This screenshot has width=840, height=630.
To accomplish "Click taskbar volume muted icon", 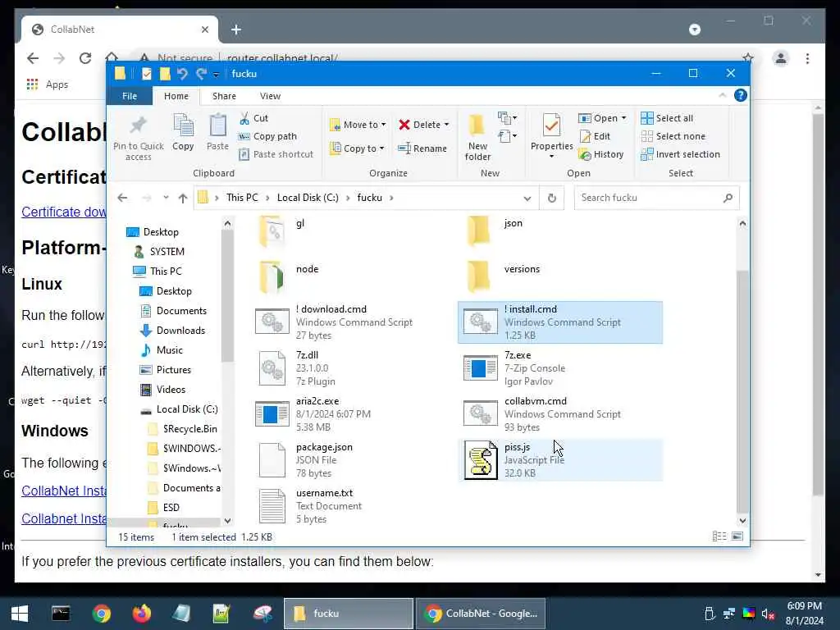I will pos(768,614).
